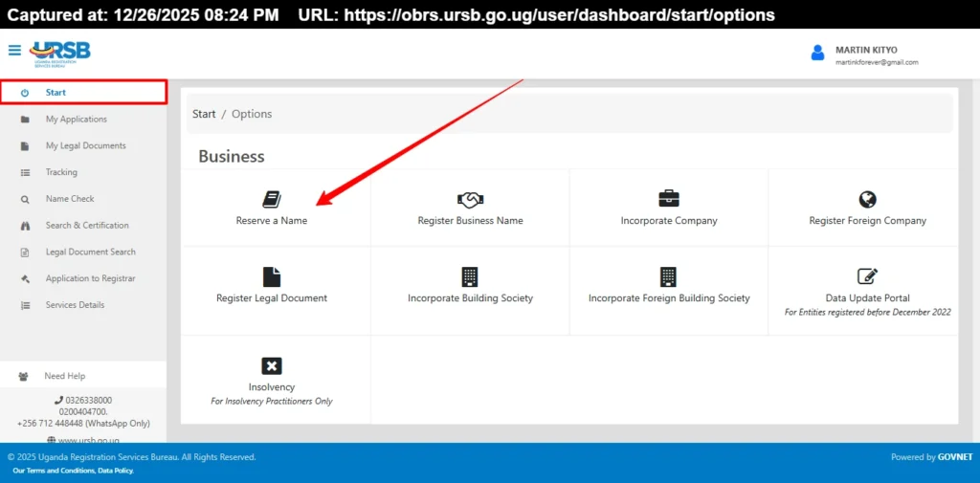Screen dimensions: 980x483
Task: Click the Incorporate Foreign Building Society icon
Action: tap(668, 276)
